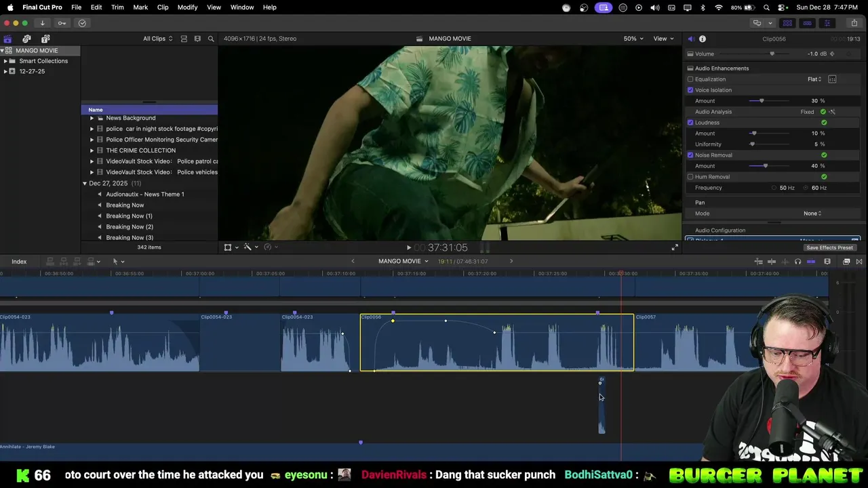This screenshot has height=488, width=868.
Task: Turn on Hum Removal checkbox
Action: 690,177
